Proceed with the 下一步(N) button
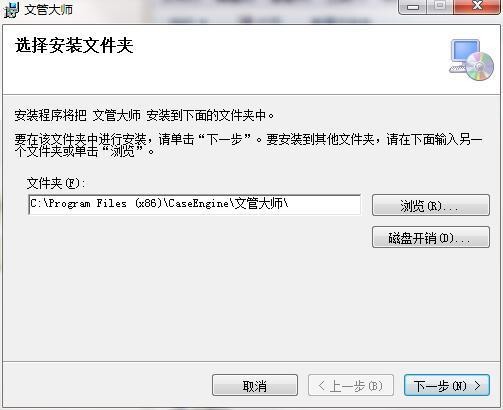Viewport: 503px width, 410px height. pyautogui.click(x=447, y=385)
